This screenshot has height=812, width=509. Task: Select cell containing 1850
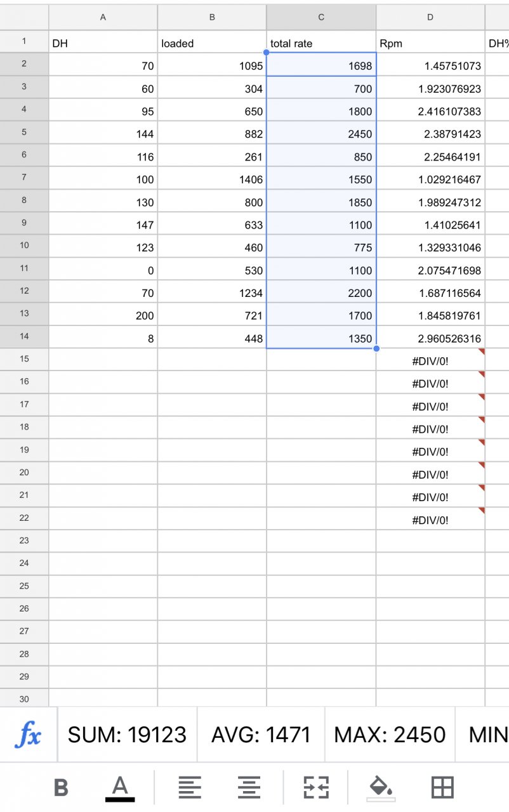321,201
